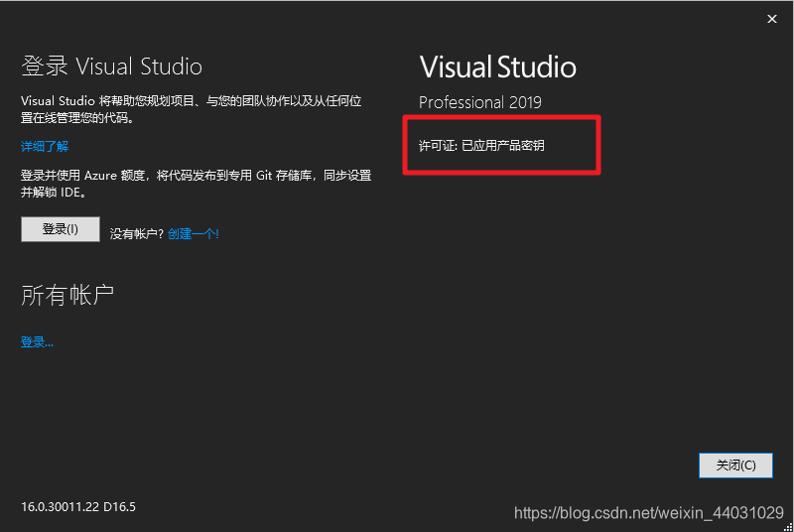
Task: Click the 所有帐户 heading
Action: pos(67,295)
